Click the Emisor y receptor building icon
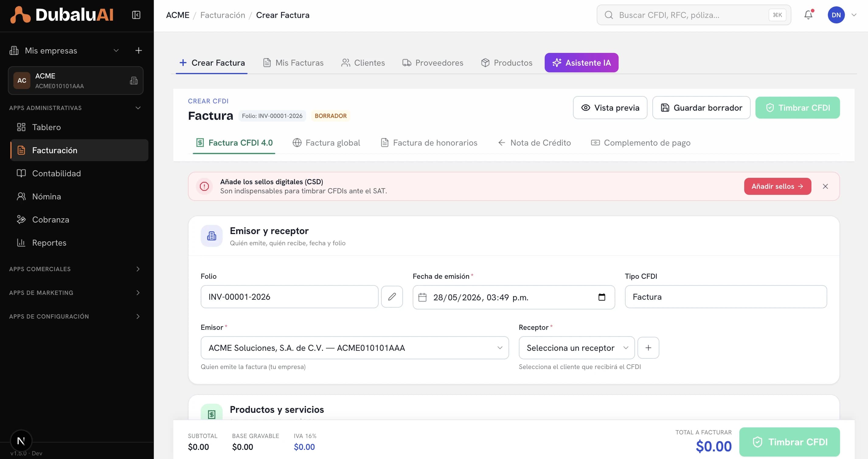This screenshot has width=868, height=459. coord(212,236)
